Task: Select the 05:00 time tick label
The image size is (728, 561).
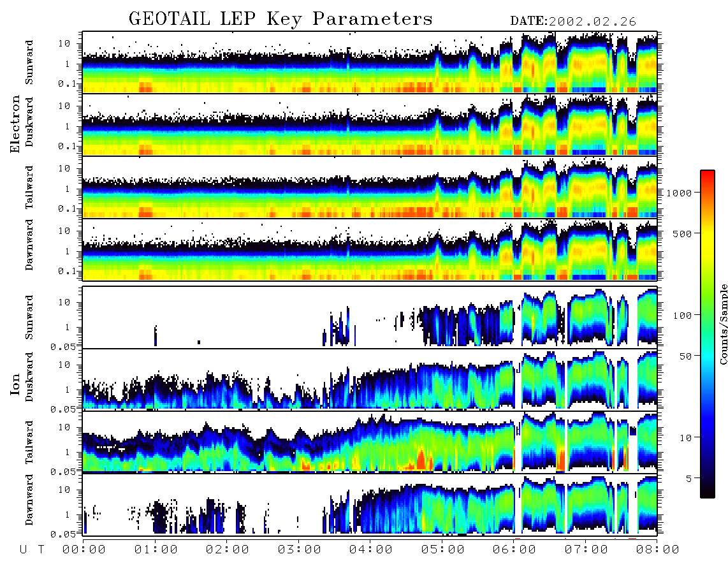Action: (x=443, y=550)
